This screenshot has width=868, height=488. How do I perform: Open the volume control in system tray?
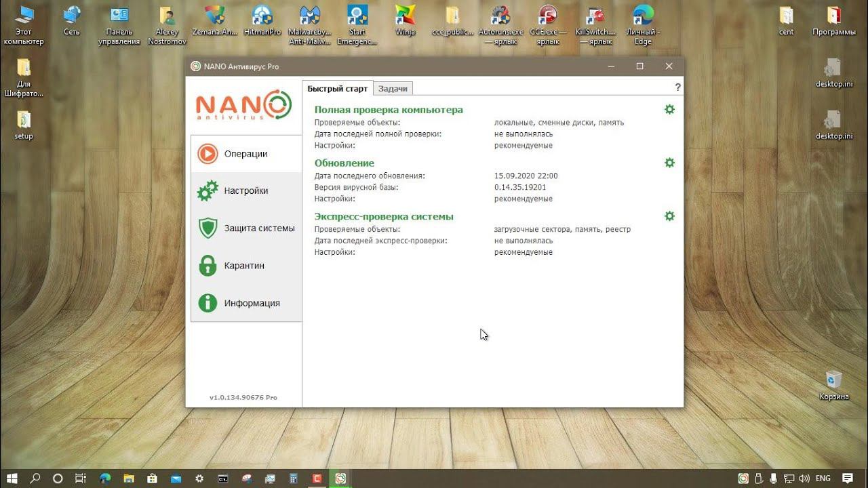(x=806, y=479)
